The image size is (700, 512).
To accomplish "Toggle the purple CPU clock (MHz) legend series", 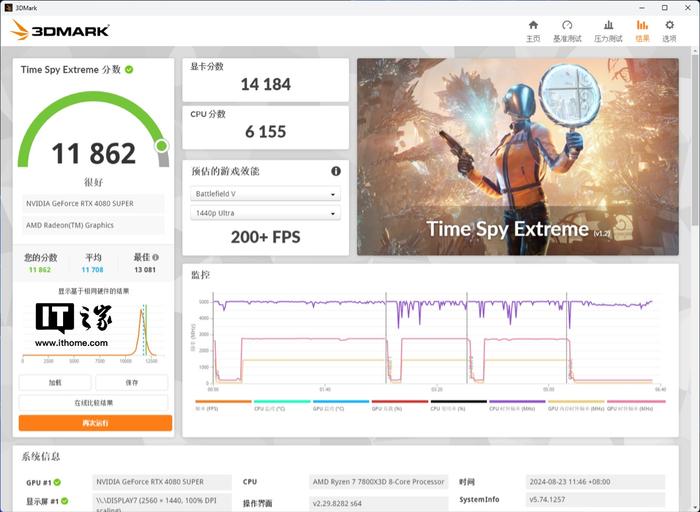I will (517, 405).
